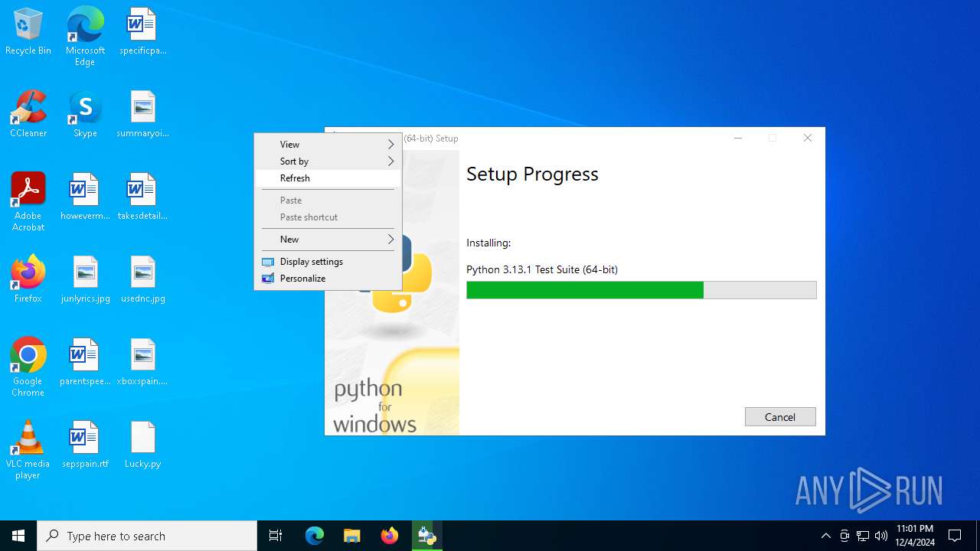Viewport: 980px width, 551px height.
Task: Open the Recycle Bin desktop icon
Action: point(28,32)
